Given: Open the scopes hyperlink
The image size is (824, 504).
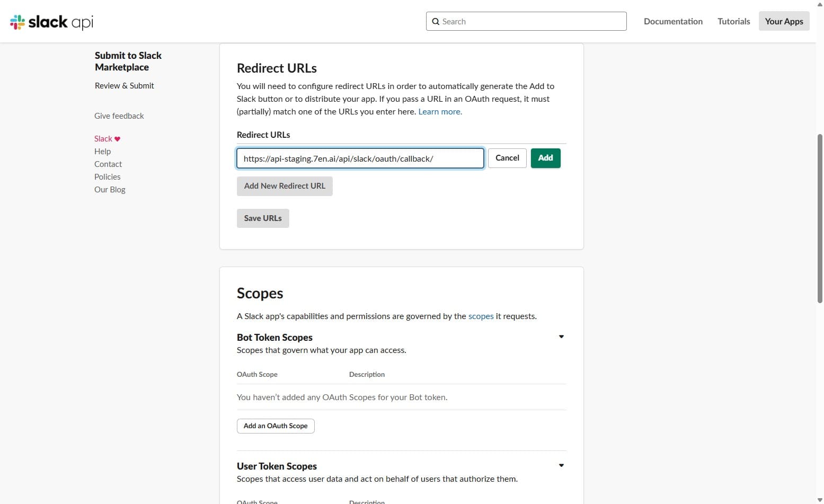Looking at the screenshot, I should 481,316.
